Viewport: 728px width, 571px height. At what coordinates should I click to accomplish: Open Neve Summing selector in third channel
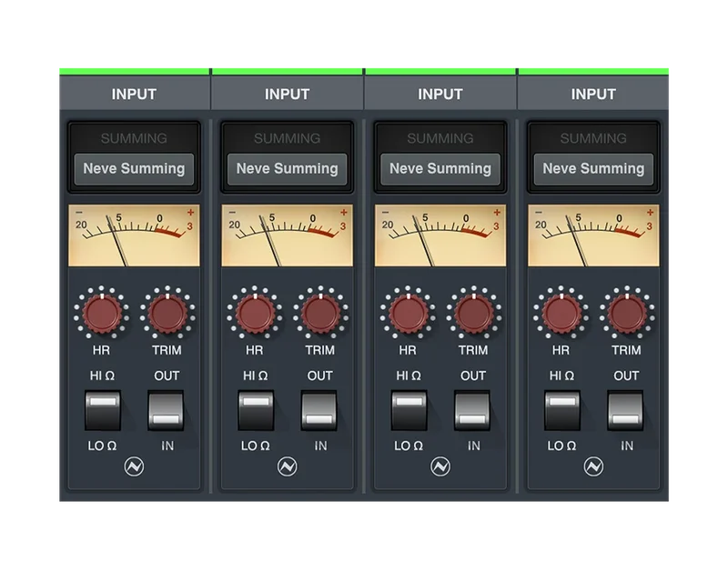coord(440,169)
